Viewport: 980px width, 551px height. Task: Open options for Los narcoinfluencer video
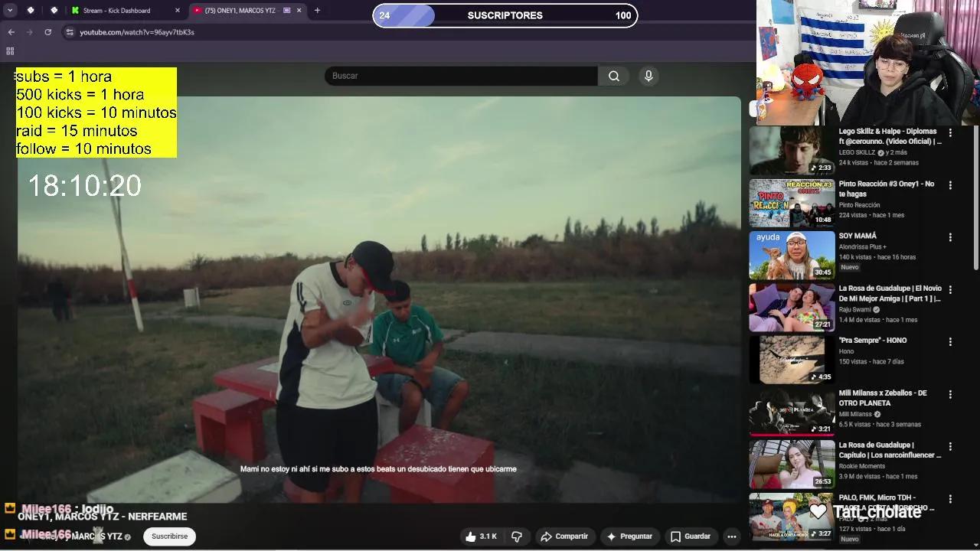coord(950,446)
